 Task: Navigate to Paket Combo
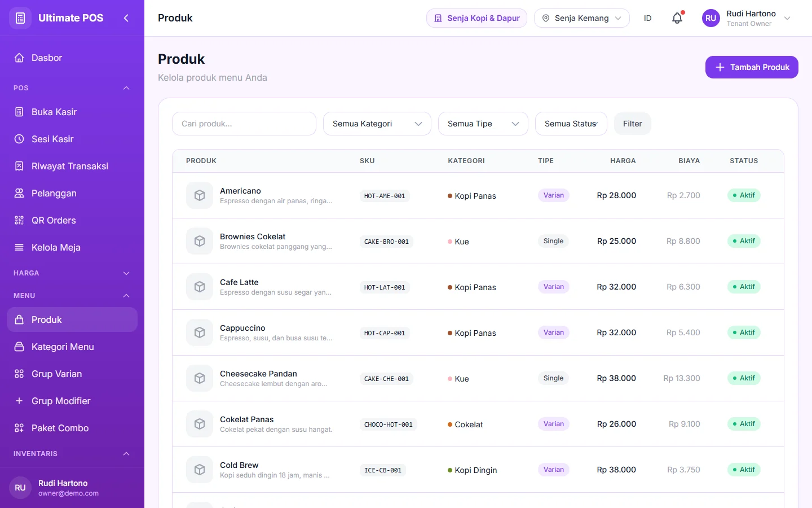click(x=72, y=428)
